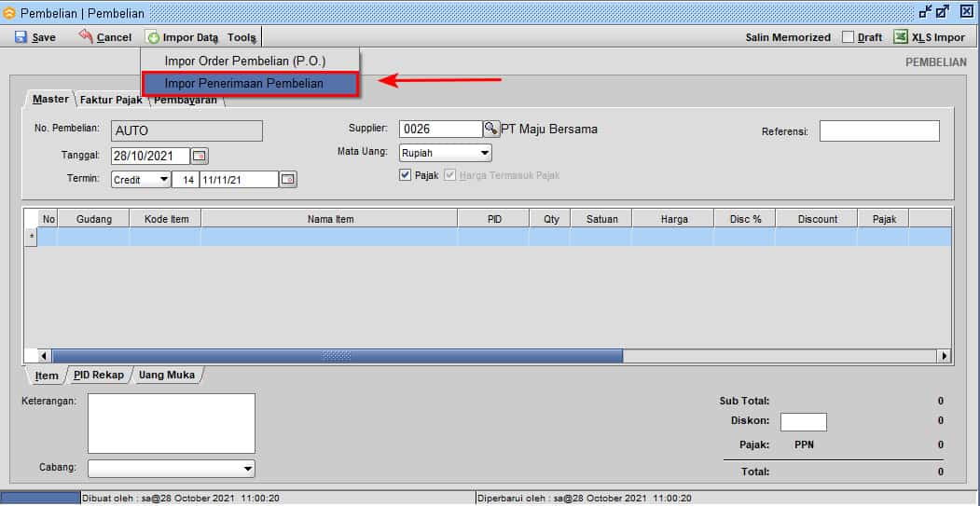Open Impor Data green icon menu

(x=153, y=37)
